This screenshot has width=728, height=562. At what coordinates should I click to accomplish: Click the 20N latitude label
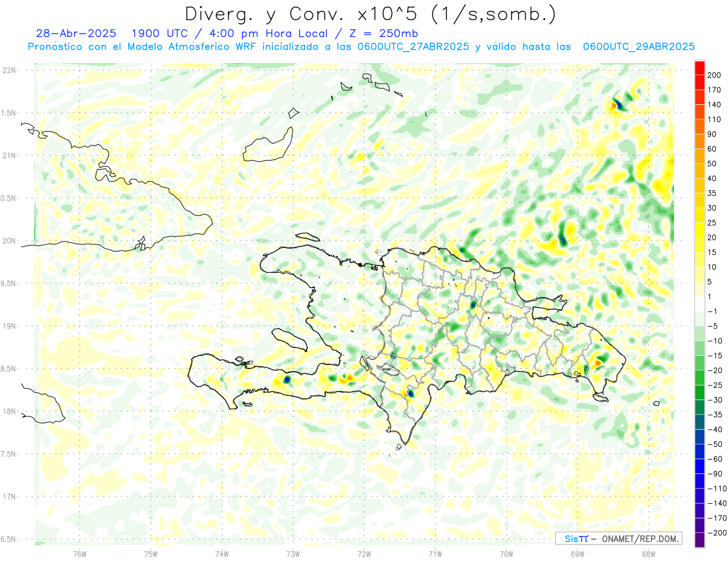(8, 241)
